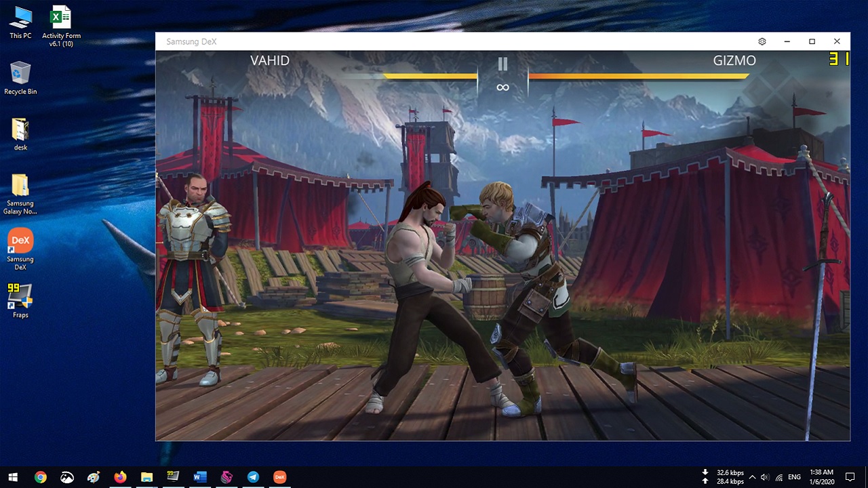This screenshot has width=868, height=488.
Task: Open Wi-Fi network settings in tray
Action: (x=780, y=477)
